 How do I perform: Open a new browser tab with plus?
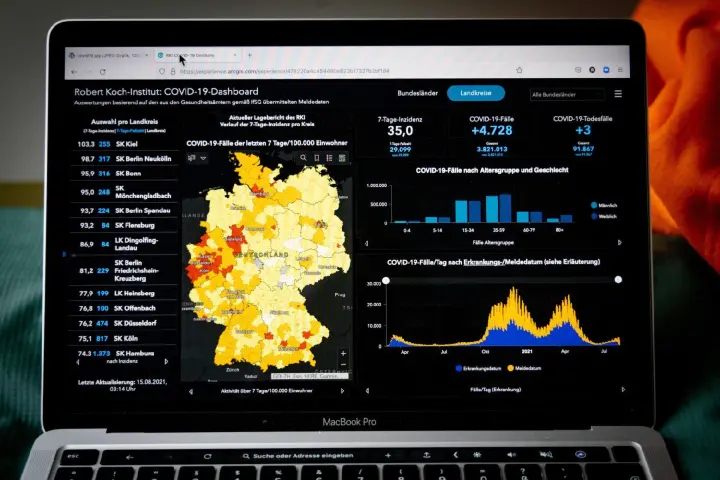click(250, 56)
